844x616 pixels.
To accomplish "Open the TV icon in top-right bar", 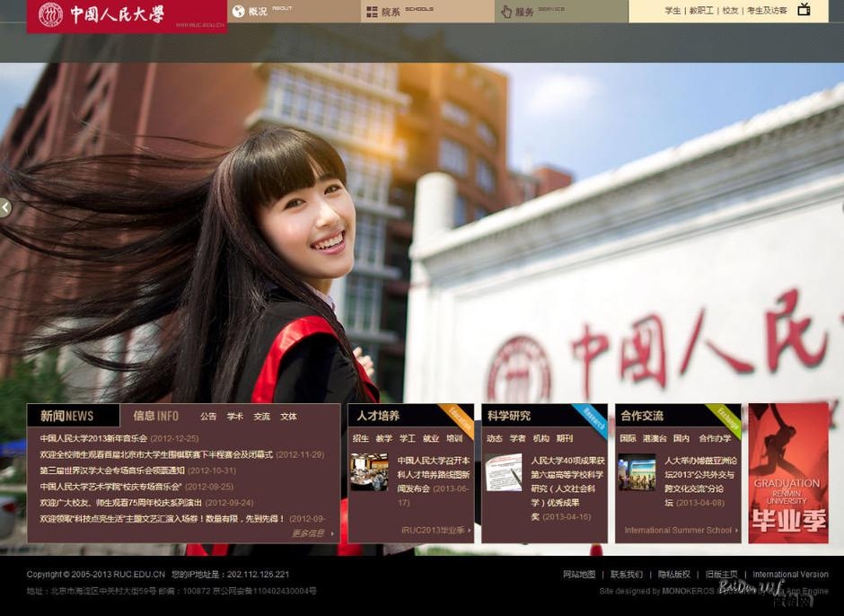I will coord(804,10).
